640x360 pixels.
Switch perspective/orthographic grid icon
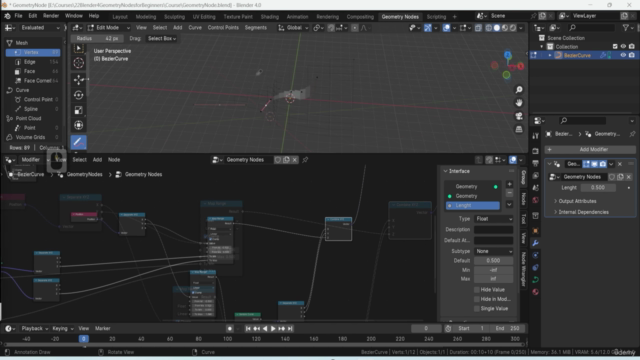coord(519,129)
